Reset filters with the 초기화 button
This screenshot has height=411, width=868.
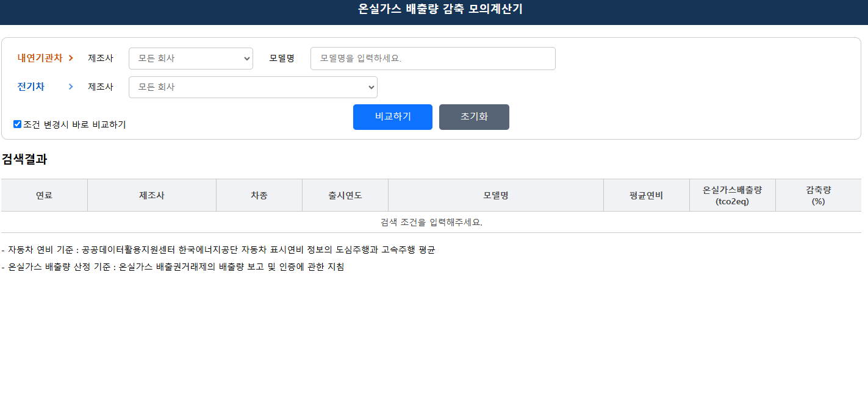pos(473,117)
